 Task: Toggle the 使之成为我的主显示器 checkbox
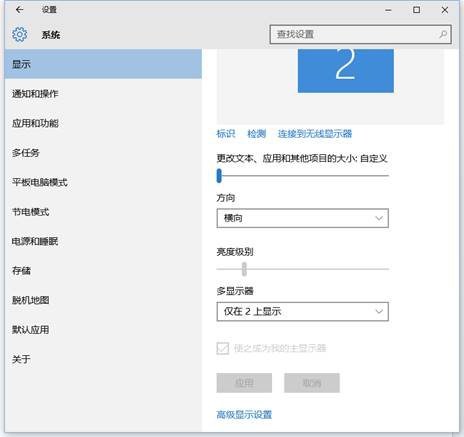(223, 348)
